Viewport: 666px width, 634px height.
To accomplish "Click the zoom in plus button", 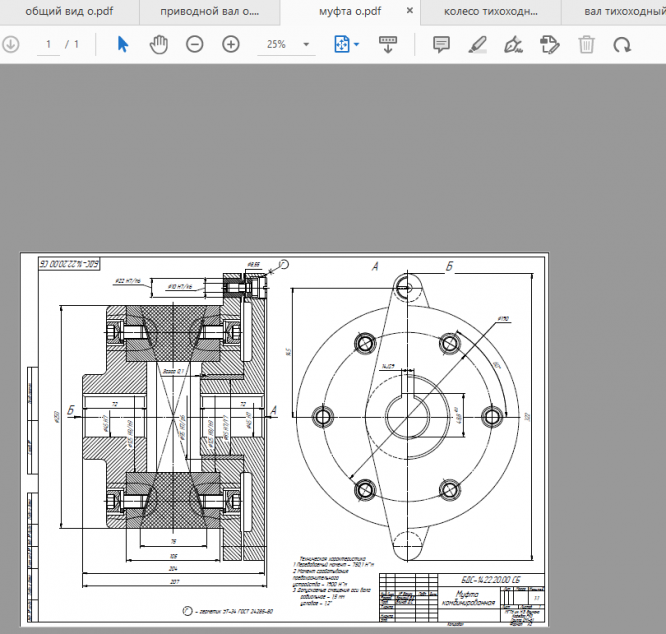I will coord(231,45).
